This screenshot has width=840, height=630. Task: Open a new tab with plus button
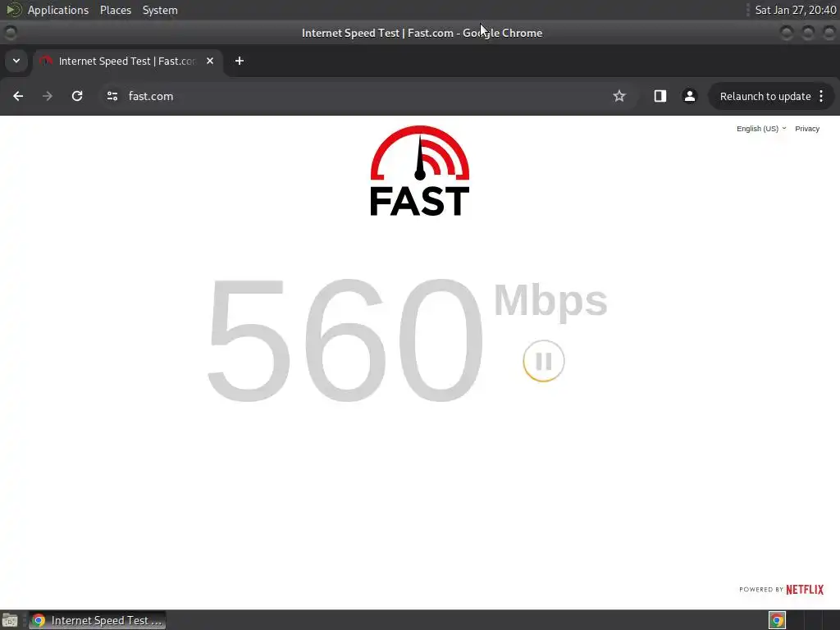point(240,61)
